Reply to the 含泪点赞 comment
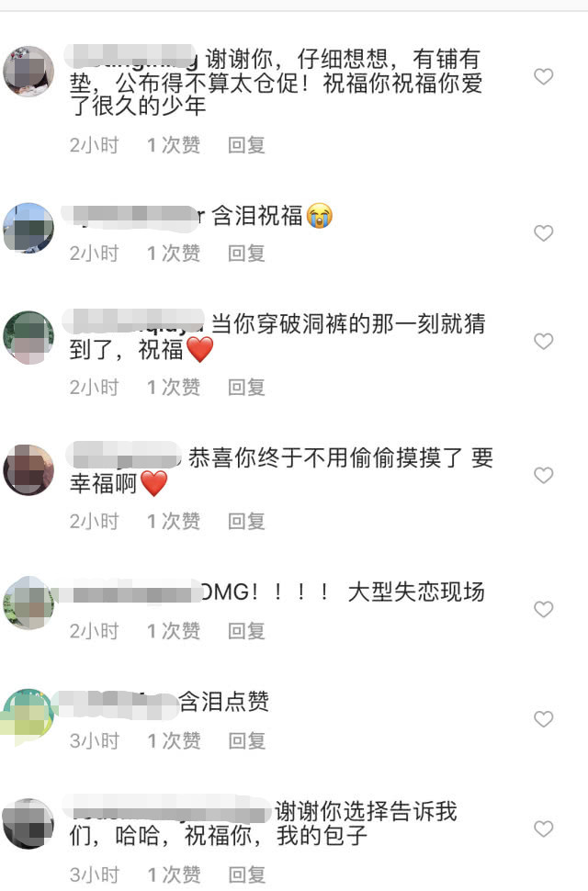This screenshot has width=588, height=891. coord(246,740)
